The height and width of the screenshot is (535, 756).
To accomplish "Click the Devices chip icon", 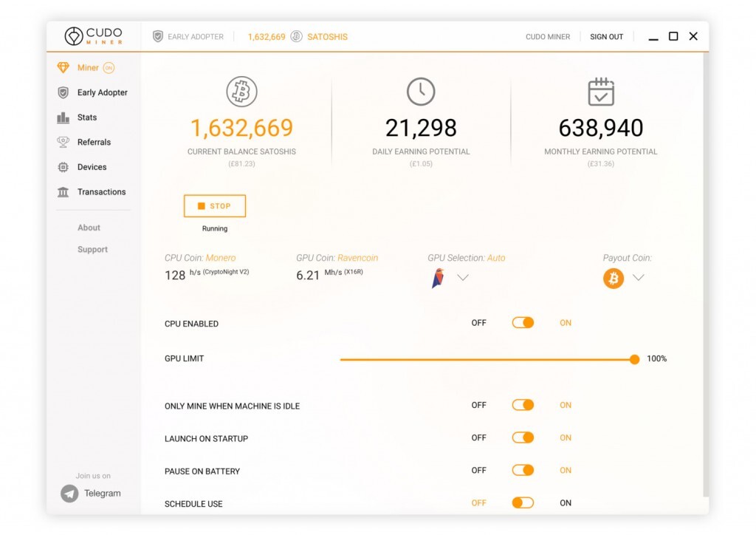I will (x=63, y=167).
